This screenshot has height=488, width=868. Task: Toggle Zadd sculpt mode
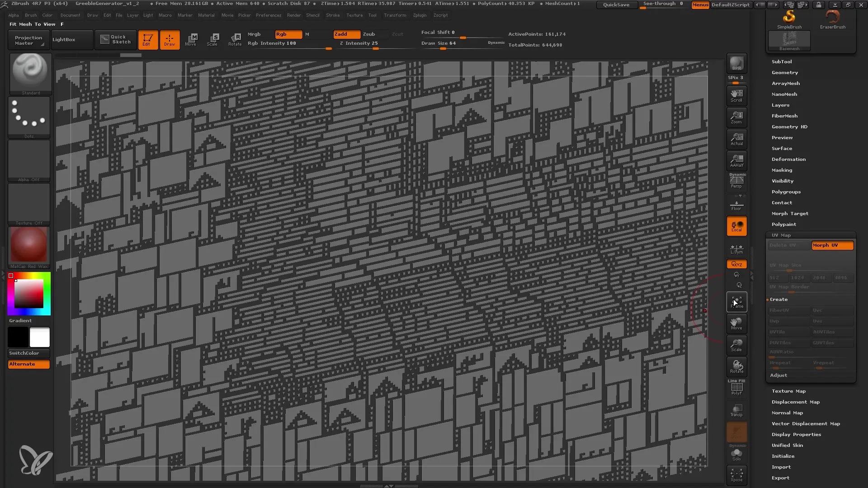click(x=347, y=34)
